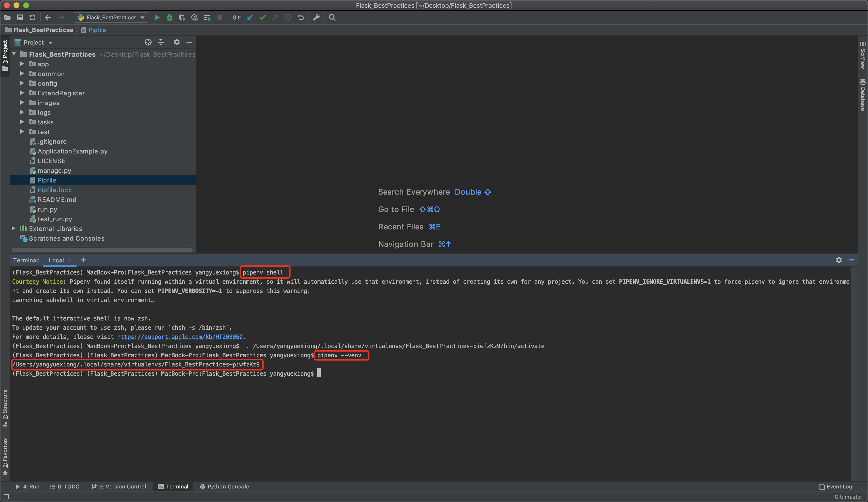This screenshot has width=868, height=502.
Task: Open the 9: Version Control tab
Action: (x=119, y=487)
